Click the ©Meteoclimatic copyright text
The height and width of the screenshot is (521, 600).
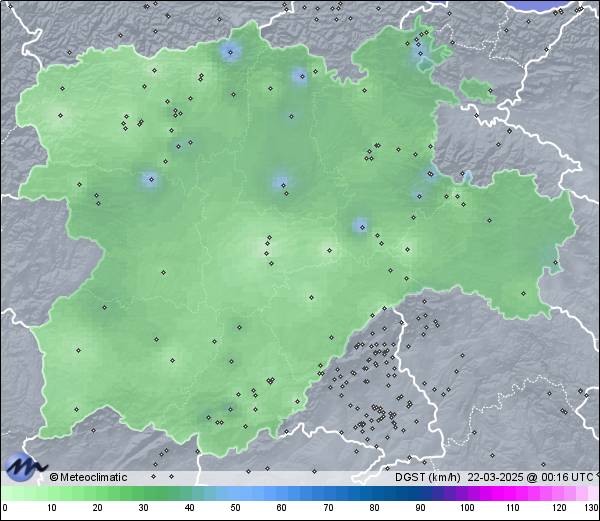coord(88,477)
